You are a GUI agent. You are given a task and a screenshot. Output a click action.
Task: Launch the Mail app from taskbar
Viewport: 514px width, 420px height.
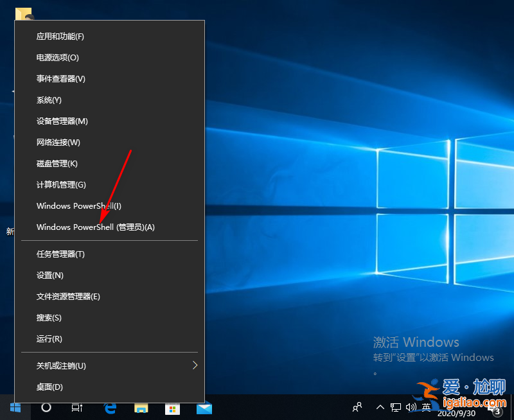click(203, 408)
